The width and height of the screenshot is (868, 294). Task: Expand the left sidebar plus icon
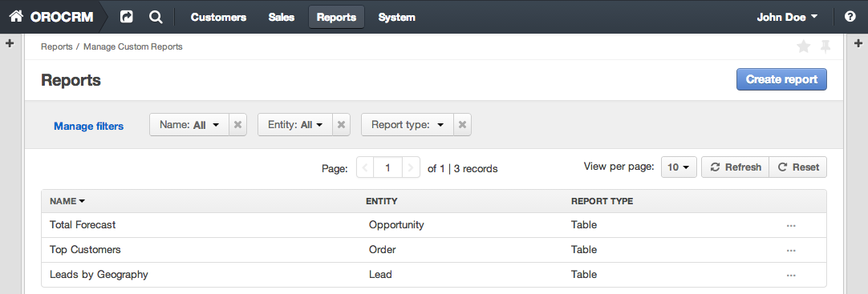pyautogui.click(x=10, y=43)
